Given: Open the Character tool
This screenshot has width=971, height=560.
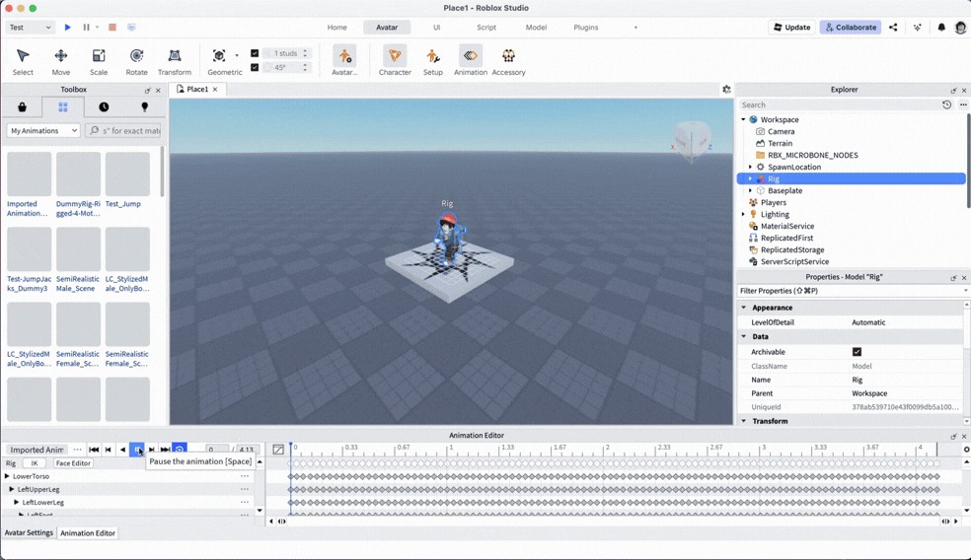Looking at the screenshot, I should [x=395, y=62].
